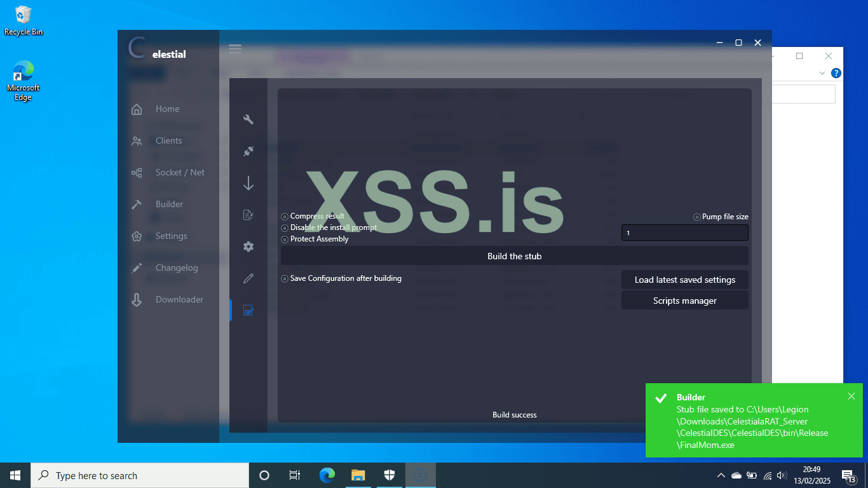Enable Save Configuration after building
868x488 pixels.
(x=284, y=278)
